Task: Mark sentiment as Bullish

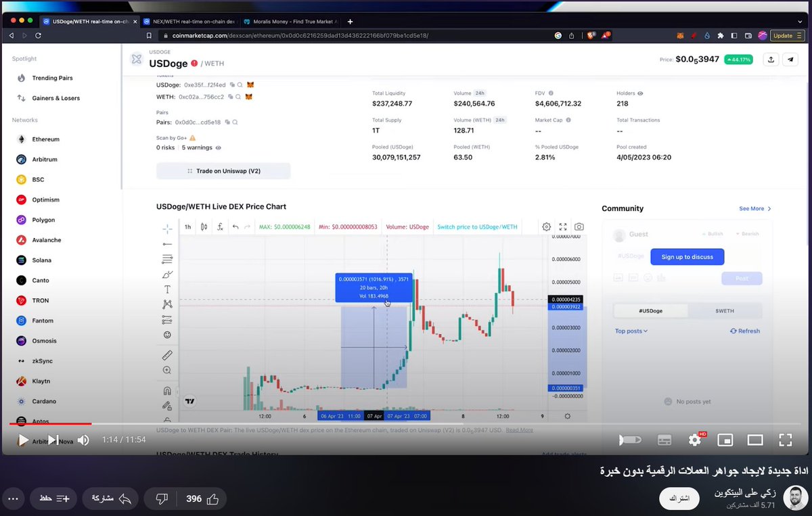Action: click(712, 234)
